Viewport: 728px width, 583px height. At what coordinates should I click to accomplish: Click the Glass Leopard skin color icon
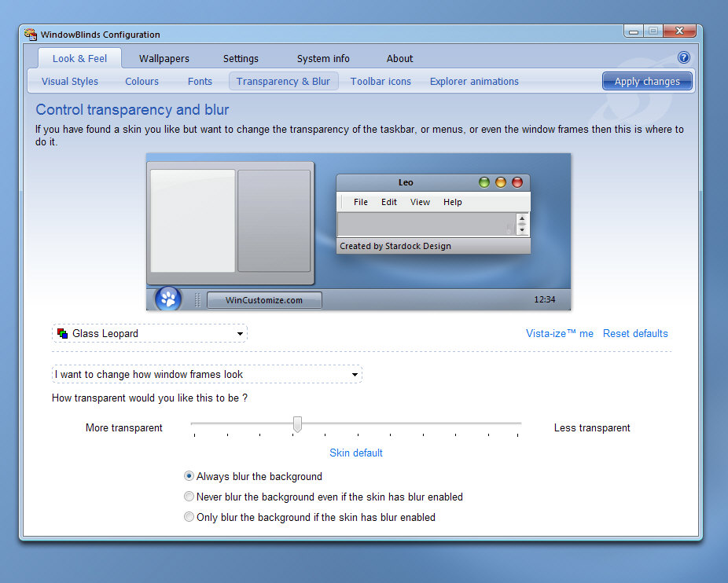coord(62,333)
